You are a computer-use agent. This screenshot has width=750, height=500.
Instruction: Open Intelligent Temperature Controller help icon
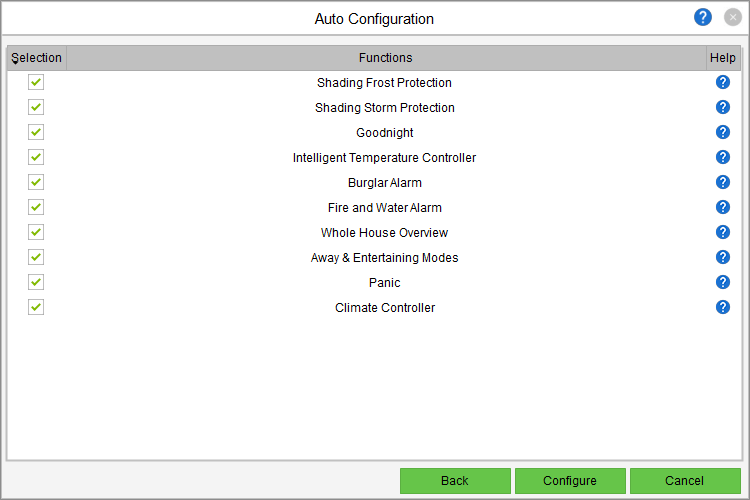(723, 157)
